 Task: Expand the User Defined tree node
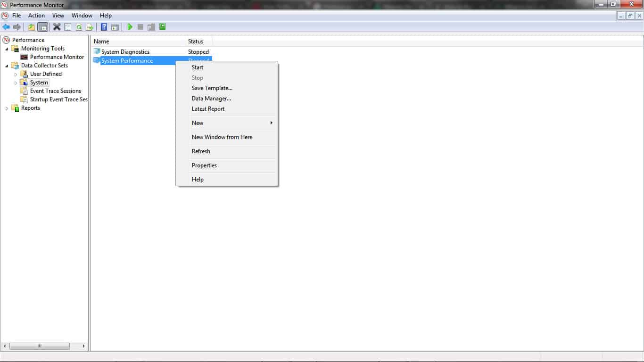point(16,74)
